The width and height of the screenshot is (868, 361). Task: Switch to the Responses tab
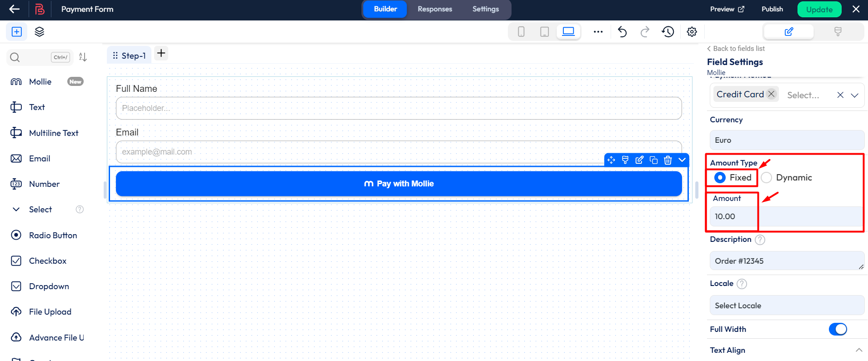click(x=435, y=9)
